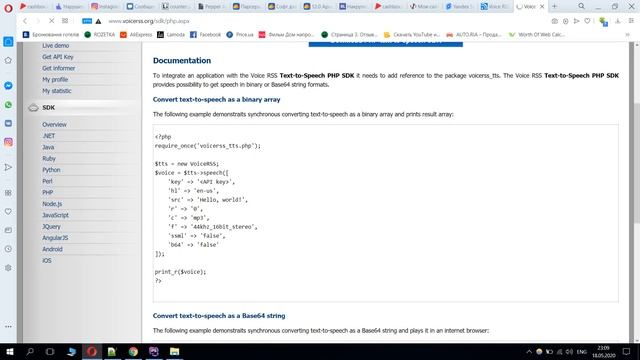Open Get API Key page

click(x=58, y=57)
